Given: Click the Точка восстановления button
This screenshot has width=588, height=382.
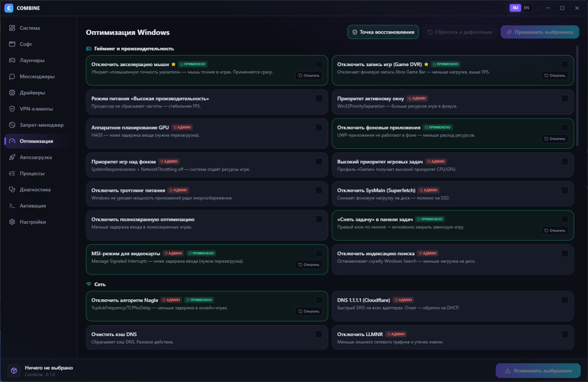Looking at the screenshot, I should 383,32.
